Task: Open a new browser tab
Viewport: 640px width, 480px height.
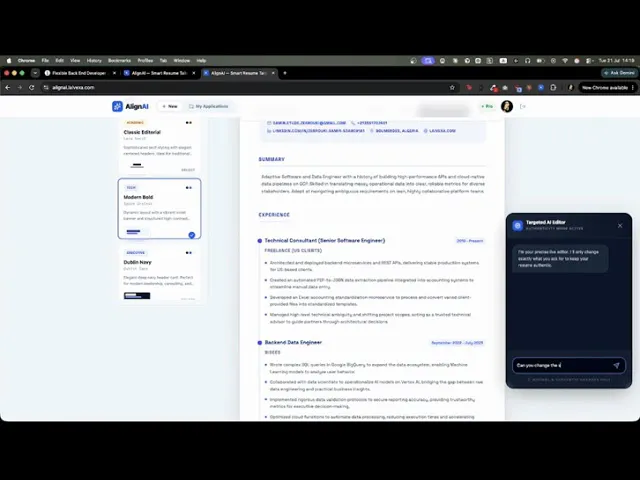Action: pyautogui.click(x=285, y=73)
